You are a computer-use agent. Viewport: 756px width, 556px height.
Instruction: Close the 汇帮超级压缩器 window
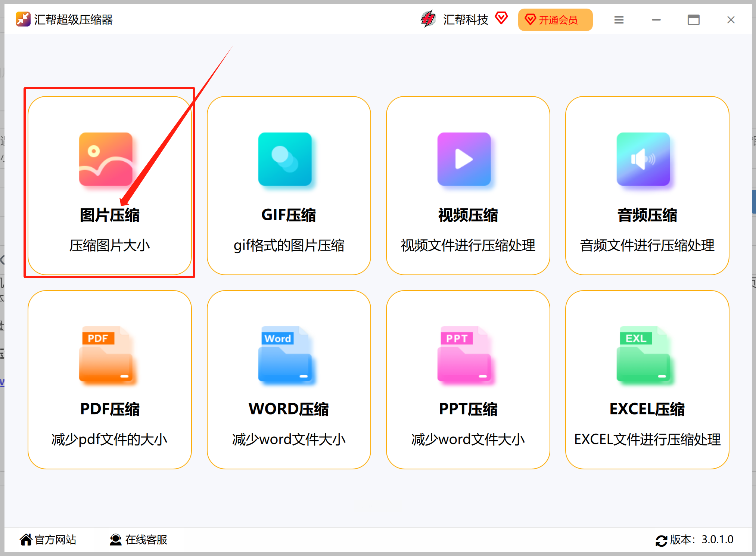[731, 20]
